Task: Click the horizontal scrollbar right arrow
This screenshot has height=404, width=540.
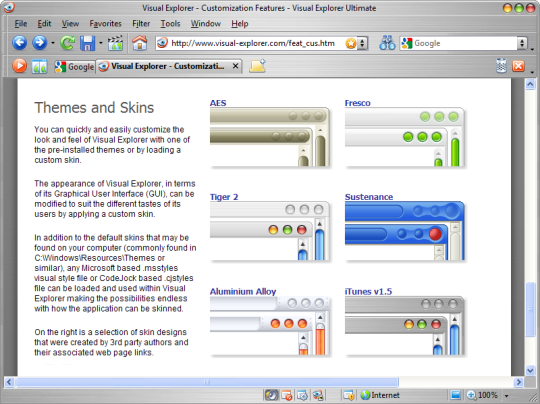Action: (518, 382)
